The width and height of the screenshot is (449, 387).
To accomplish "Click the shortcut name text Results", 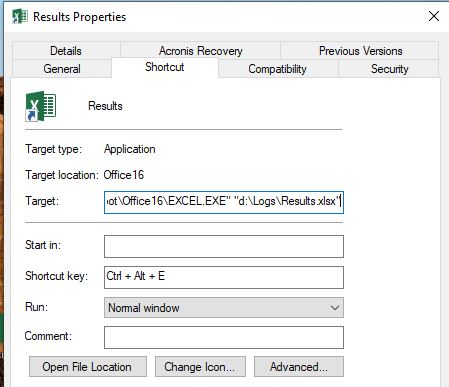I will 105,106.
